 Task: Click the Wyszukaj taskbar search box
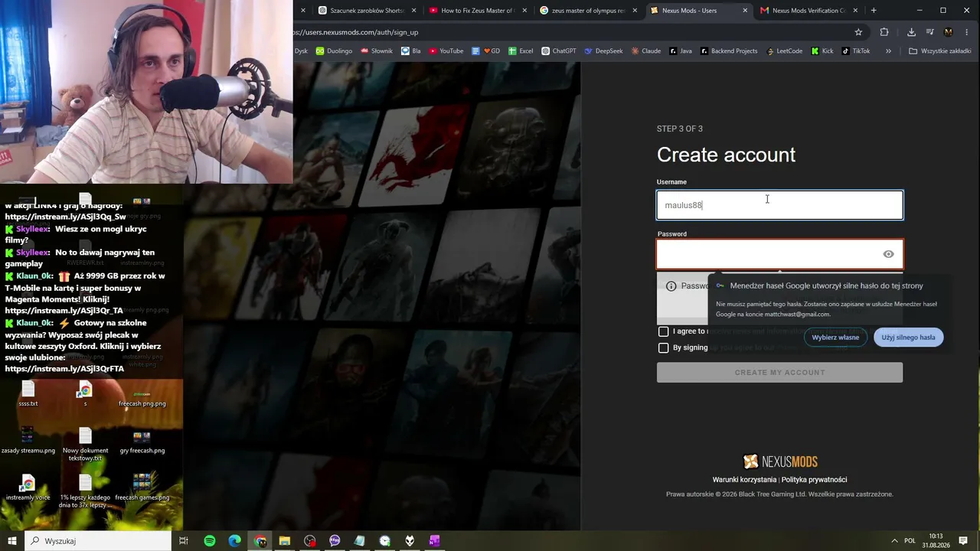coord(97,541)
